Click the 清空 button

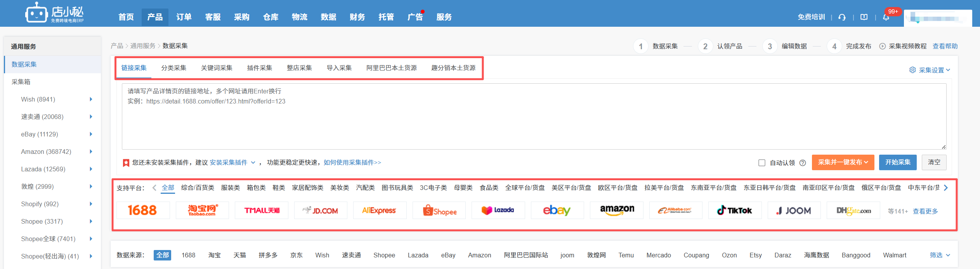(934, 162)
